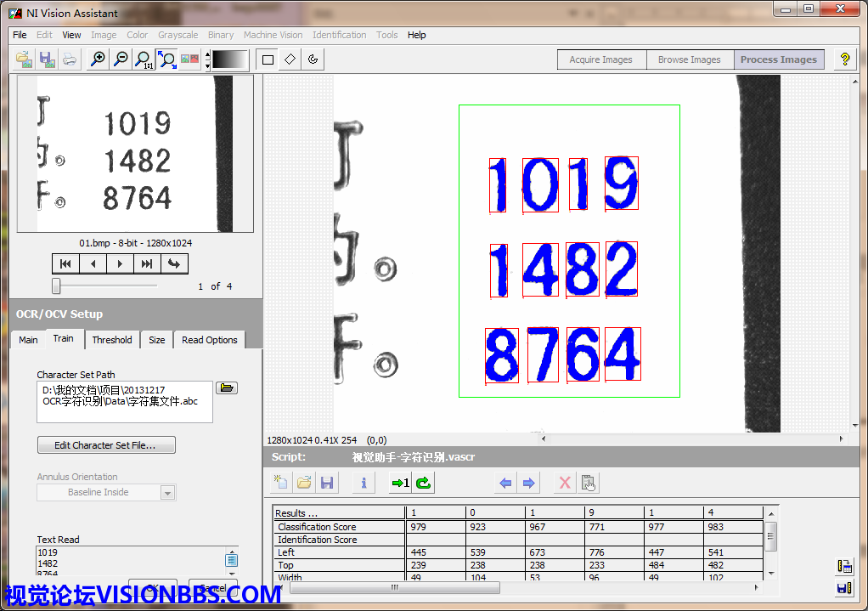Open the Read Options tab

pos(209,340)
